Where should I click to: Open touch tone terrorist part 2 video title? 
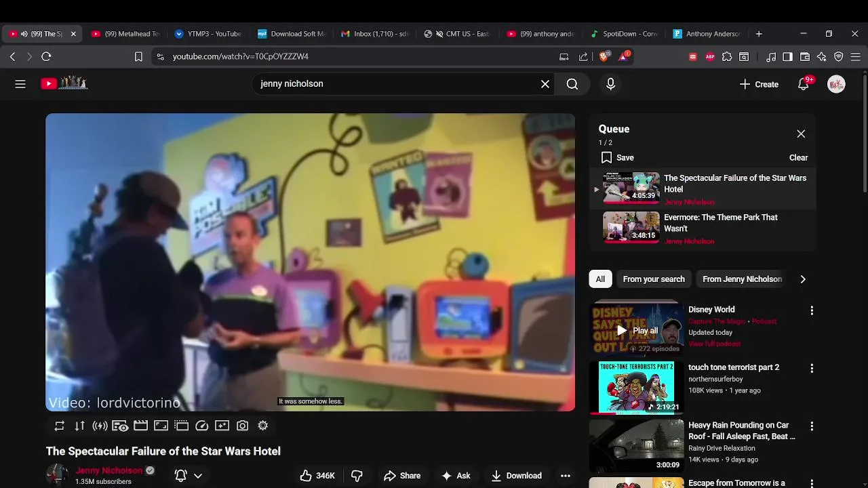(734, 367)
